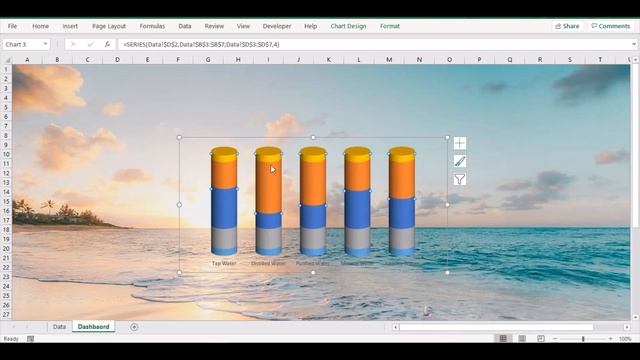The height and width of the screenshot is (360, 640).
Task: Click the zoom slider handle
Action: 583,339
